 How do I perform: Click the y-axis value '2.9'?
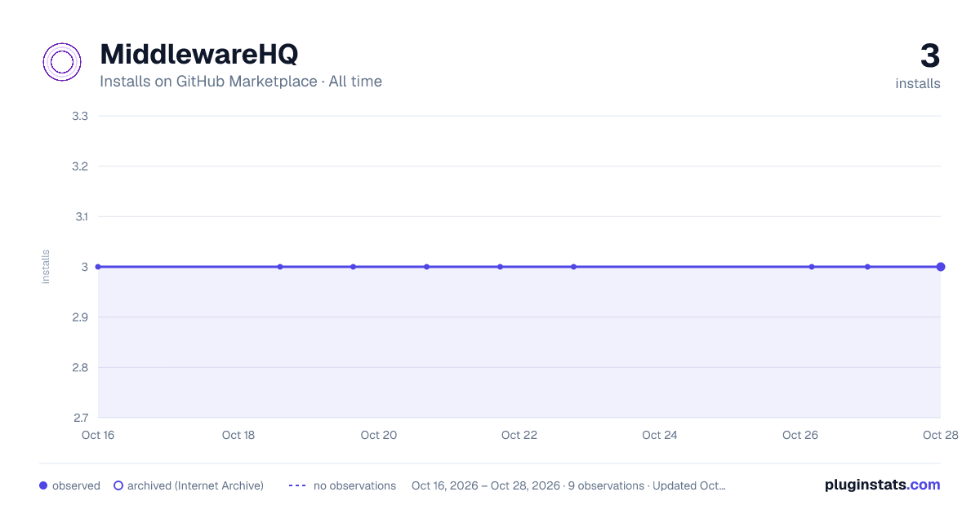(x=80, y=317)
